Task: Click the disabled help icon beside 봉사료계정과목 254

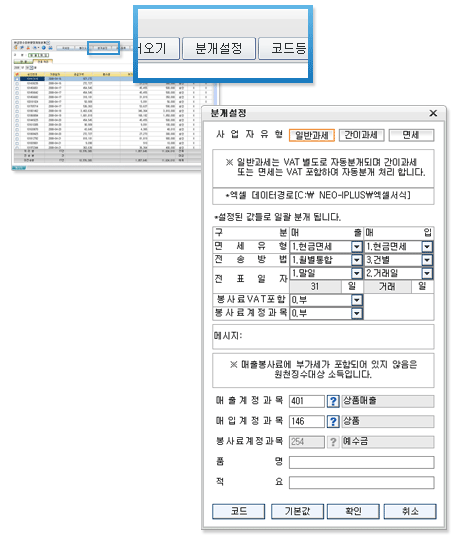Action: click(x=332, y=442)
